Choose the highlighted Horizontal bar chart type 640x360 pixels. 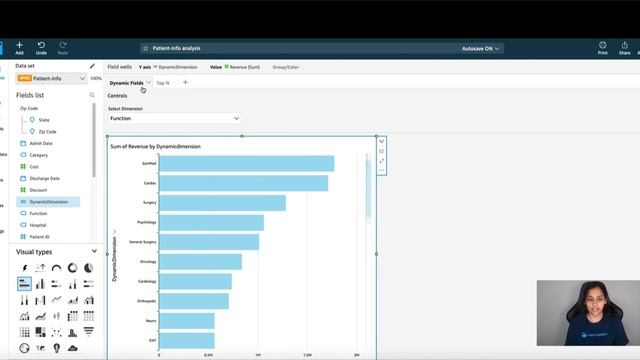pyautogui.click(x=24, y=284)
